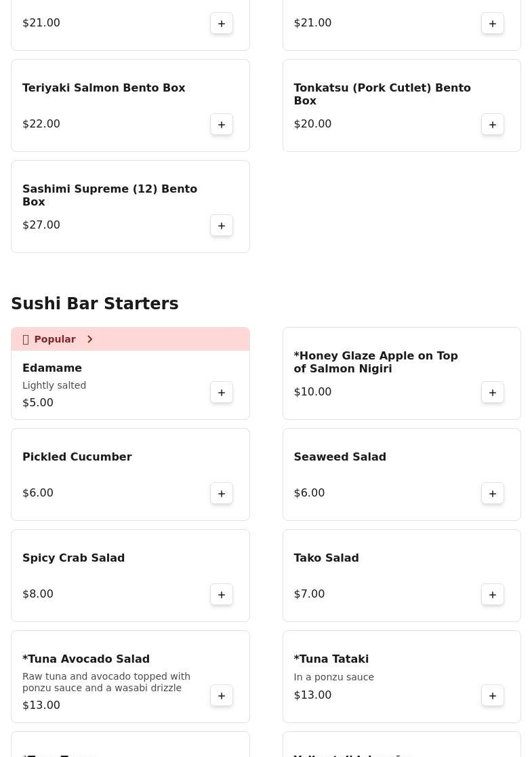This screenshot has width=532, height=757.
Task: Select the Seaweed Salad item name
Action: click(340, 457)
